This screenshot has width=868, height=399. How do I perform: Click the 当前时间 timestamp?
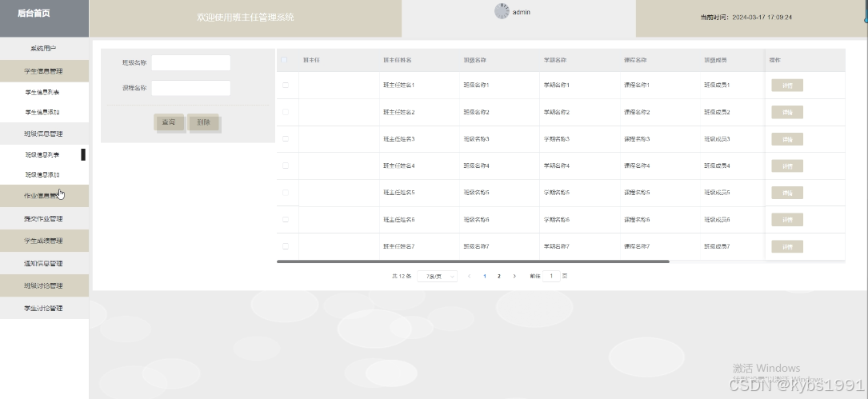click(x=746, y=17)
